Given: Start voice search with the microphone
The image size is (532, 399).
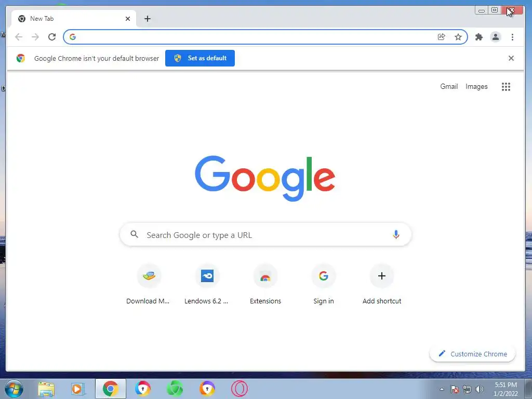Looking at the screenshot, I should click(396, 234).
